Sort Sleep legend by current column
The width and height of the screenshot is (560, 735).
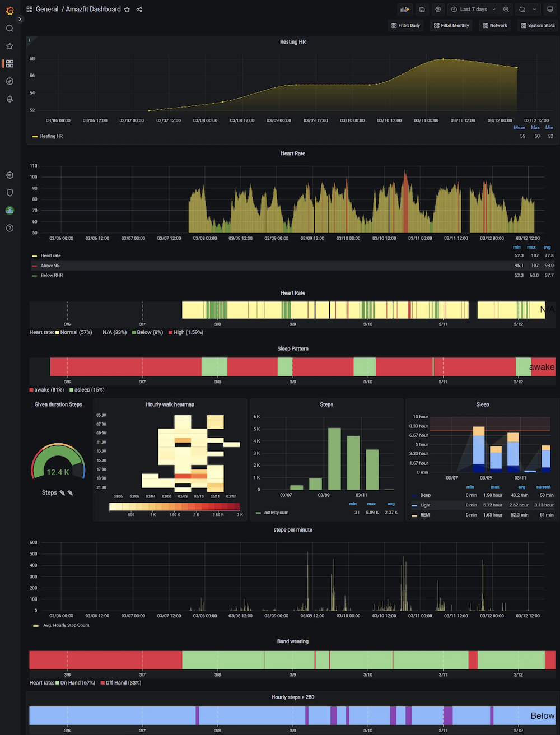coord(543,487)
